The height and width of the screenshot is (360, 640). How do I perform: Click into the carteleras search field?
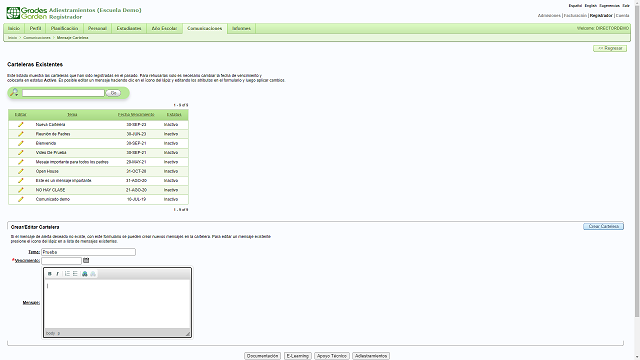point(63,93)
